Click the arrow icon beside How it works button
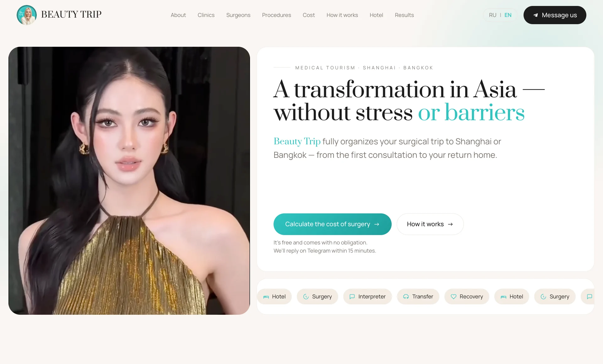Viewport: 603px width, 364px height. pyautogui.click(x=450, y=224)
